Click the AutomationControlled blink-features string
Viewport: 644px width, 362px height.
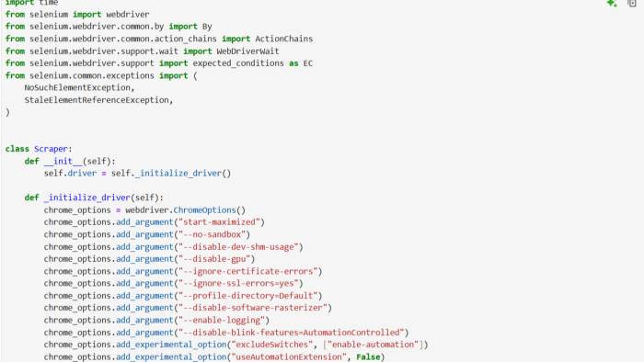292,333
